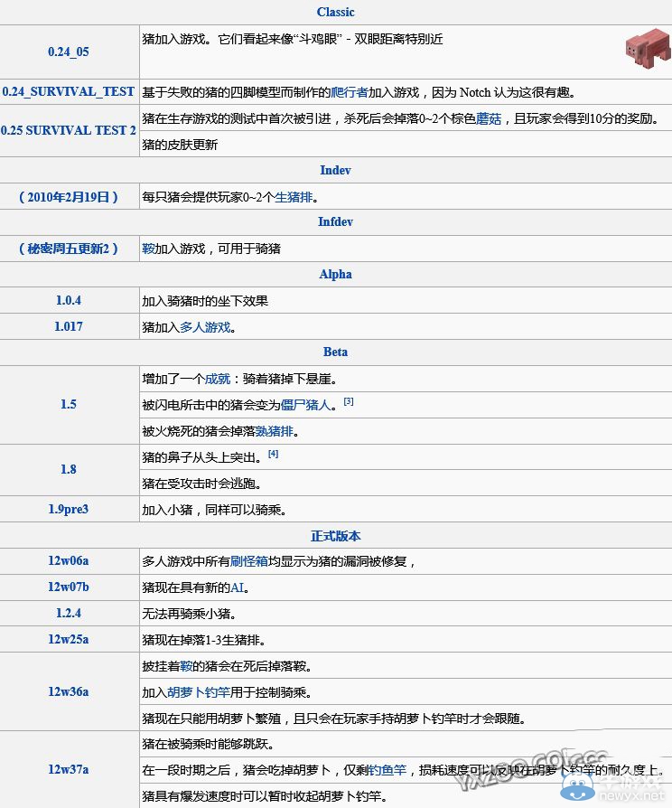Open the 正式版本 section header link
Viewport: 672px width, 808px height.
point(335,536)
